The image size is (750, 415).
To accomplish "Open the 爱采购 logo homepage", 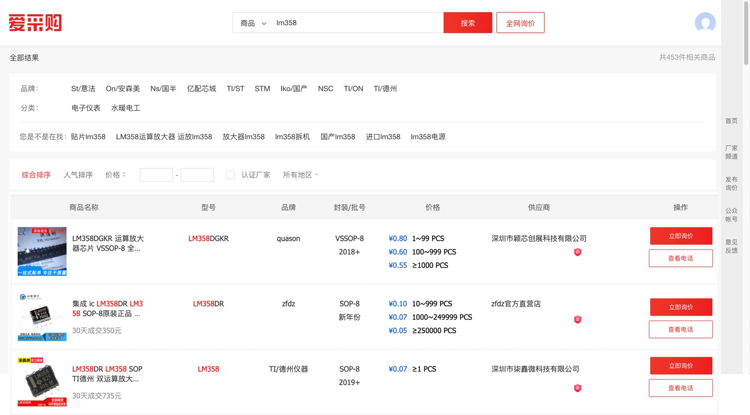I will (x=35, y=22).
